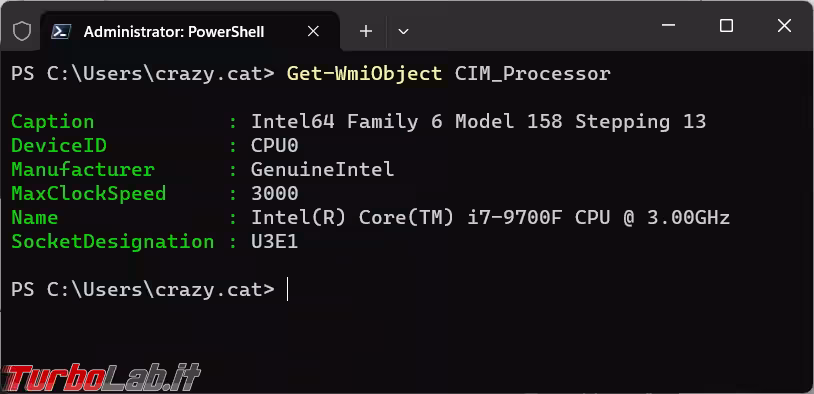Image resolution: width=814 pixels, height=394 pixels.
Task: Place cursor at the bottom empty prompt
Action: 287,290
